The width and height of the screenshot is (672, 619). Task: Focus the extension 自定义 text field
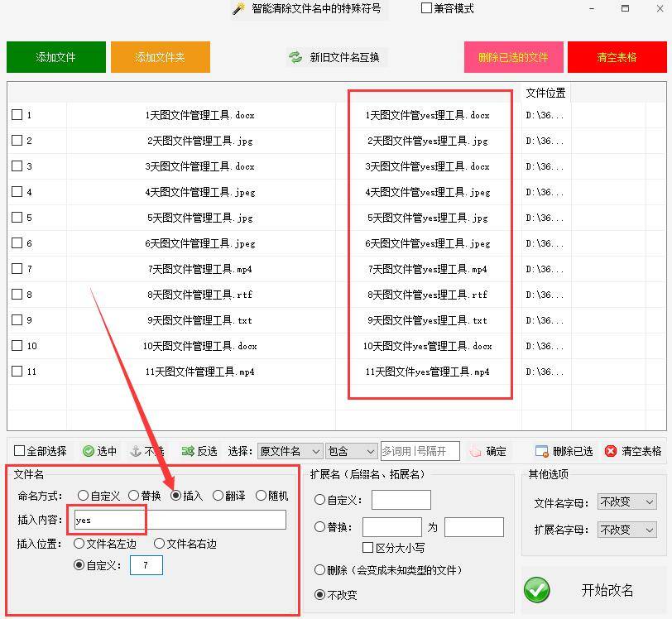[401, 500]
